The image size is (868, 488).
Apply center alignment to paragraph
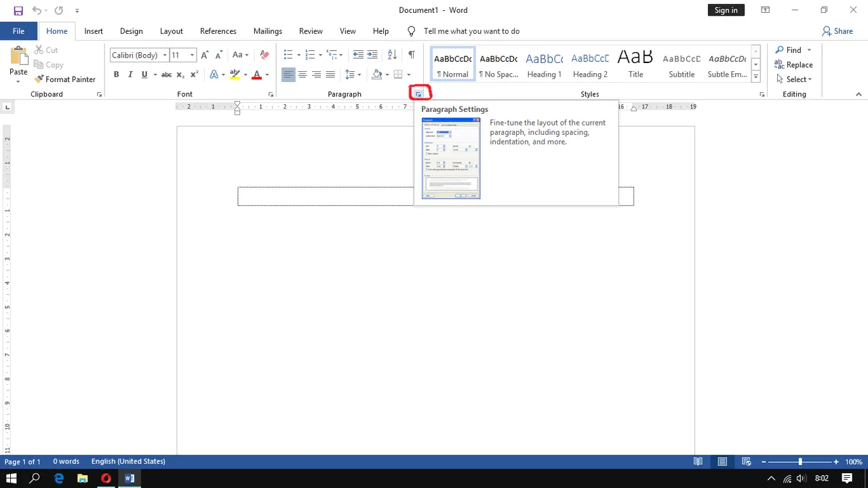click(x=302, y=75)
